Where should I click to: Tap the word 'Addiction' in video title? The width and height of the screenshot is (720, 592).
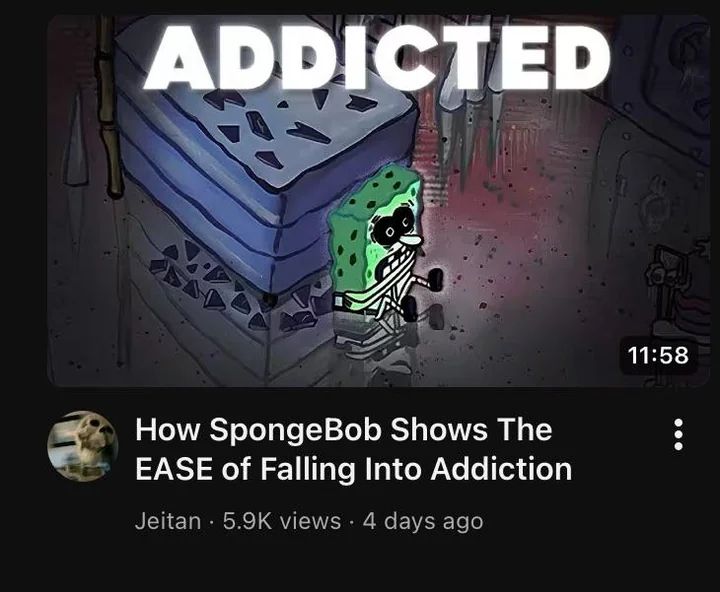[x=502, y=469]
